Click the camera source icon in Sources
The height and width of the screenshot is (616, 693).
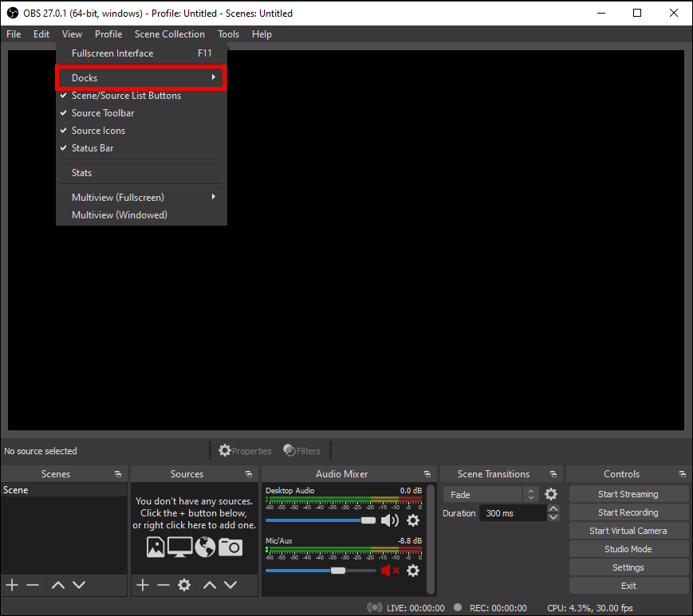230,547
